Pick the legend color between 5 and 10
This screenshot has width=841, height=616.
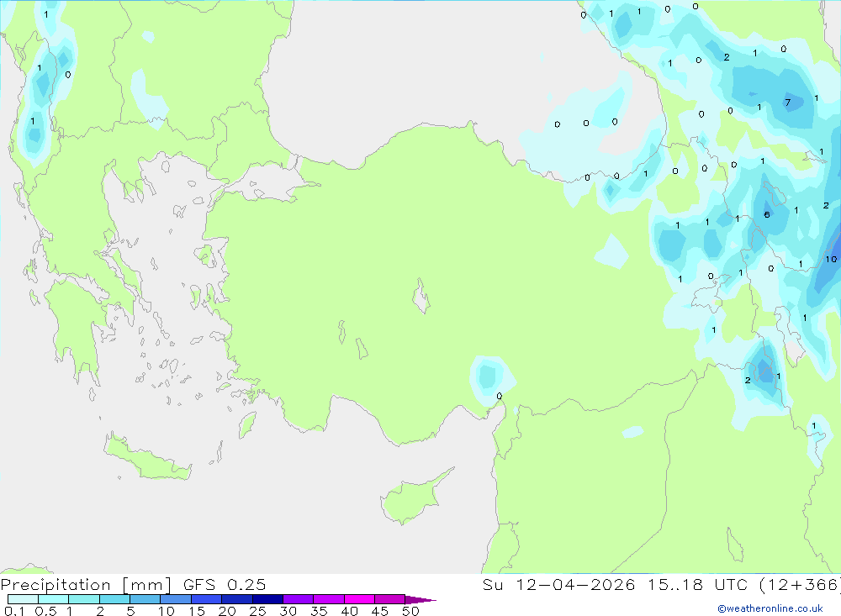(145, 599)
